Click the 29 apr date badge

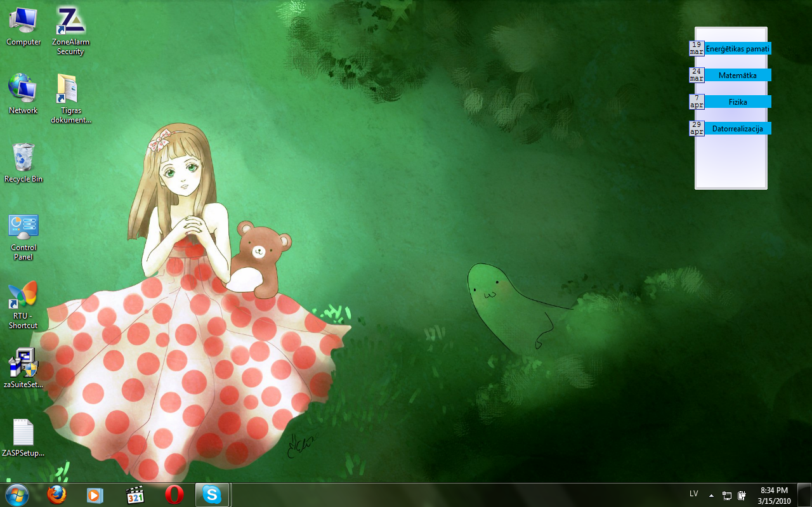point(697,128)
